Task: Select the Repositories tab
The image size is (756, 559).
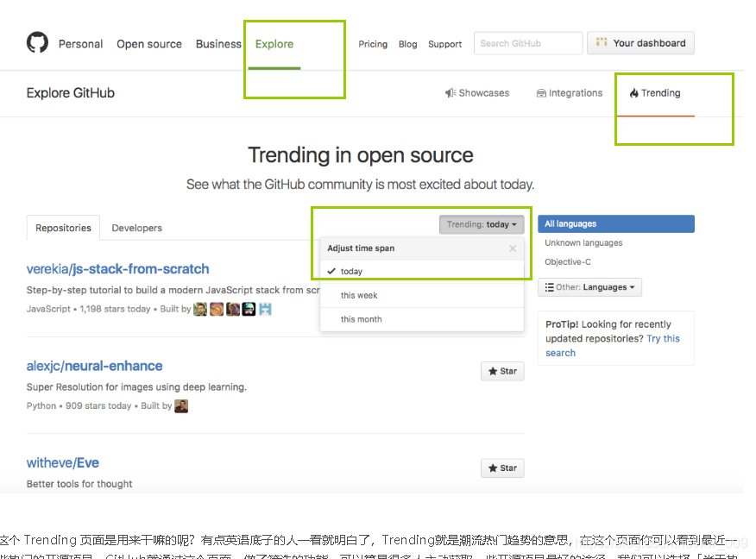Action: click(x=63, y=228)
